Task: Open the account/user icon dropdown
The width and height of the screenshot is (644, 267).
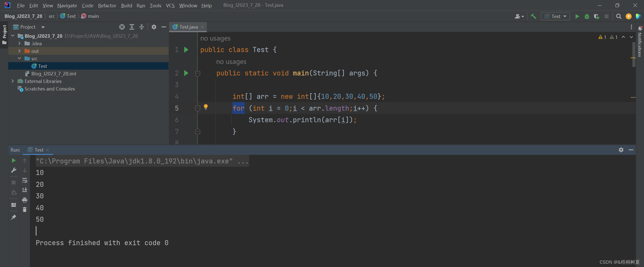Action: click(x=519, y=16)
